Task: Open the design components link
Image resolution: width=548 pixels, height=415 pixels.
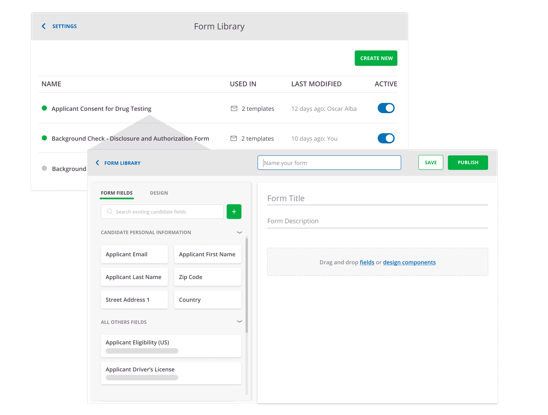Action: (409, 262)
